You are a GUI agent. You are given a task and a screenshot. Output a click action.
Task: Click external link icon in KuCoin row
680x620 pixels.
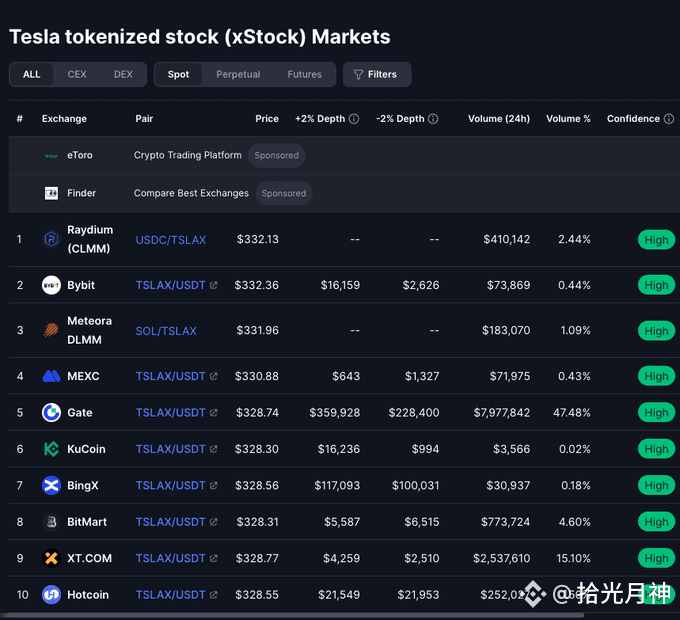(213, 449)
